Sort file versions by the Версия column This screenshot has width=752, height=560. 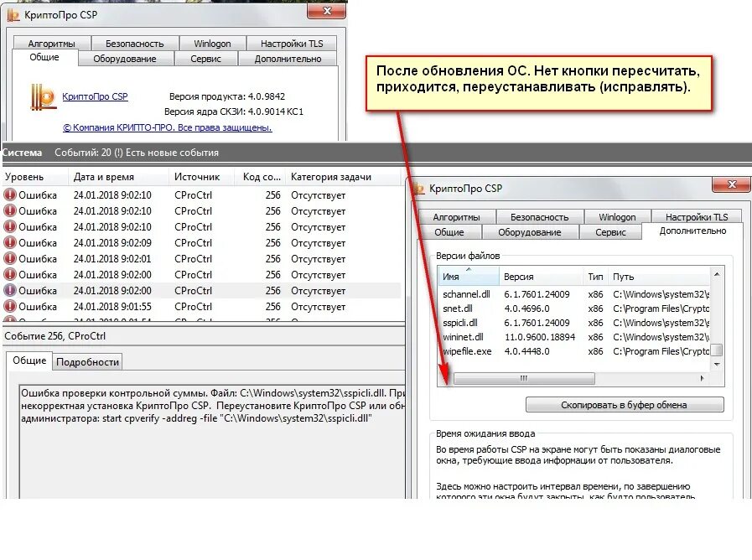click(541, 277)
